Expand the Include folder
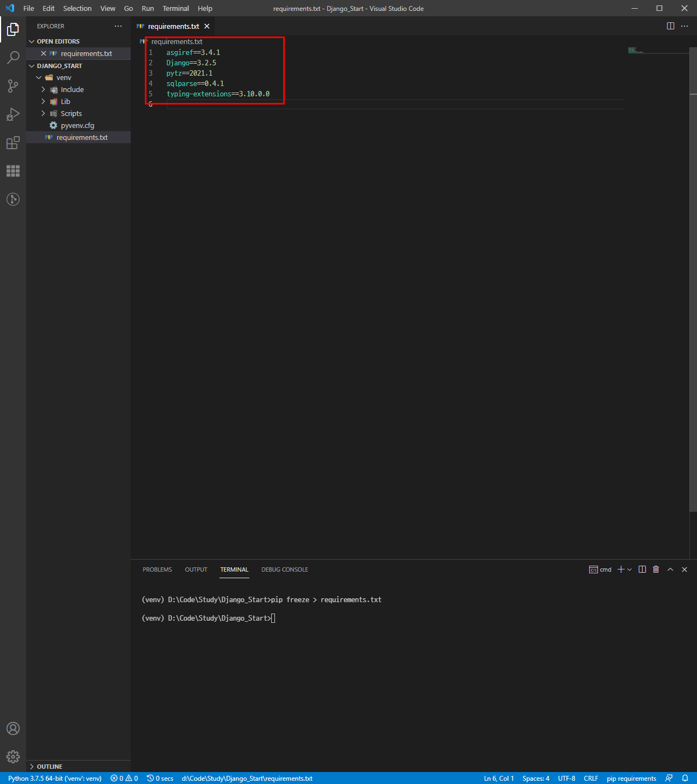Image resolution: width=697 pixels, height=784 pixels. tap(78, 89)
